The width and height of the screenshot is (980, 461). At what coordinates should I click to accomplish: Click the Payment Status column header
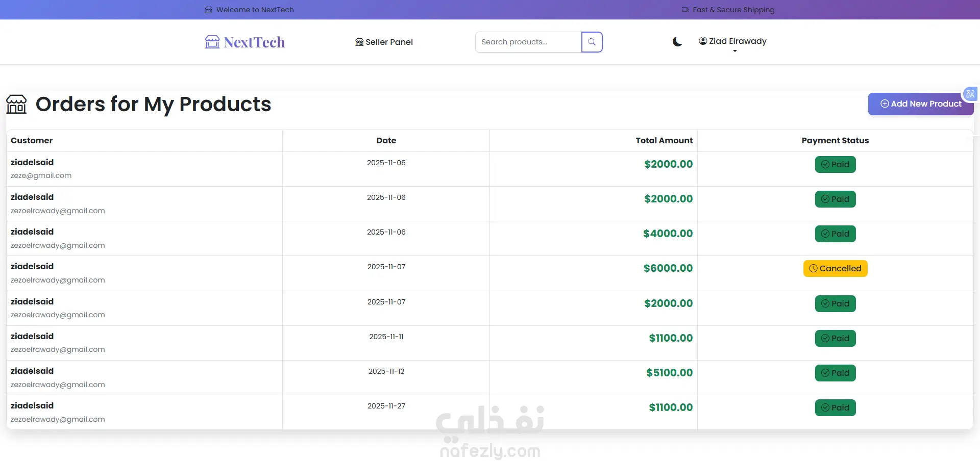pos(835,141)
